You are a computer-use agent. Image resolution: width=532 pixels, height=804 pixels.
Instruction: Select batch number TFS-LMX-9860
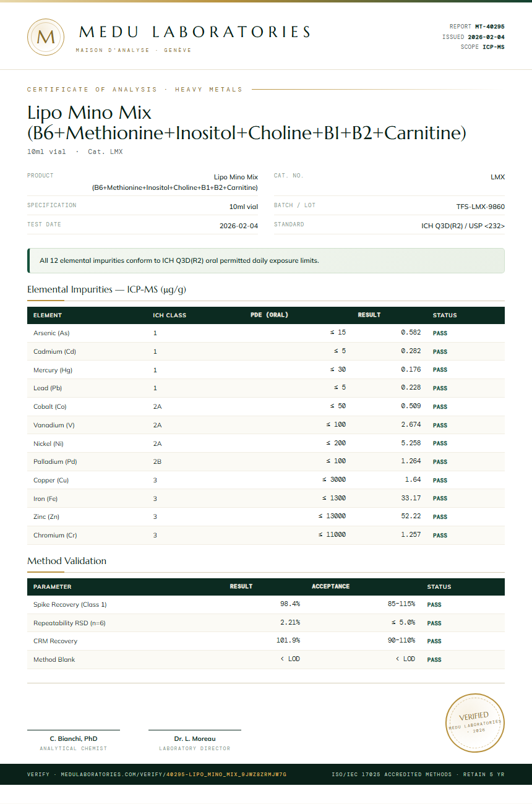[x=481, y=207]
